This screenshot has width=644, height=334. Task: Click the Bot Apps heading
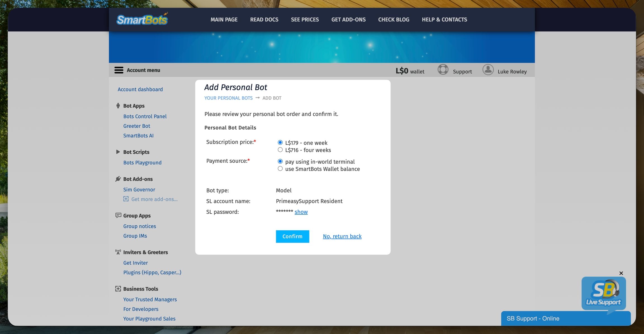click(x=134, y=106)
